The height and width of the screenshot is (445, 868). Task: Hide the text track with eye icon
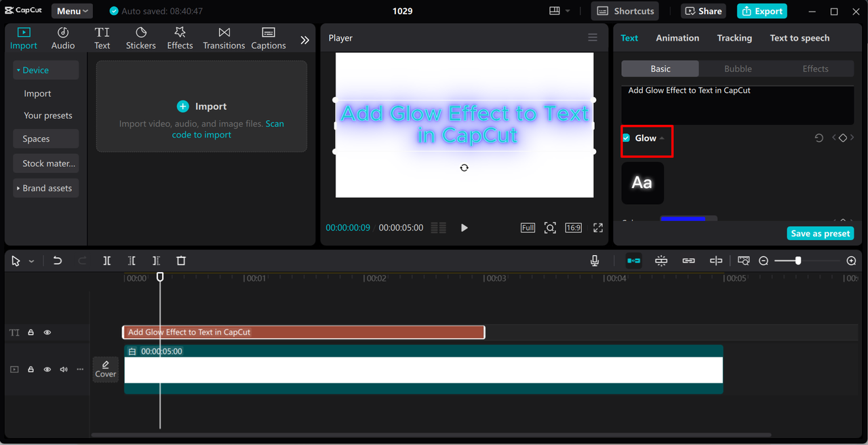(47, 332)
